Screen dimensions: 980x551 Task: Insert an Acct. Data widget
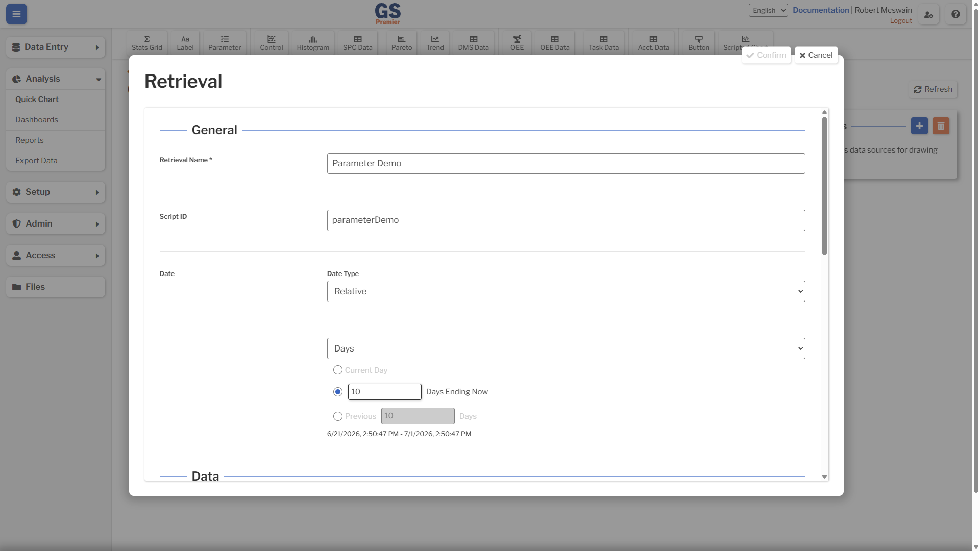tap(653, 43)
